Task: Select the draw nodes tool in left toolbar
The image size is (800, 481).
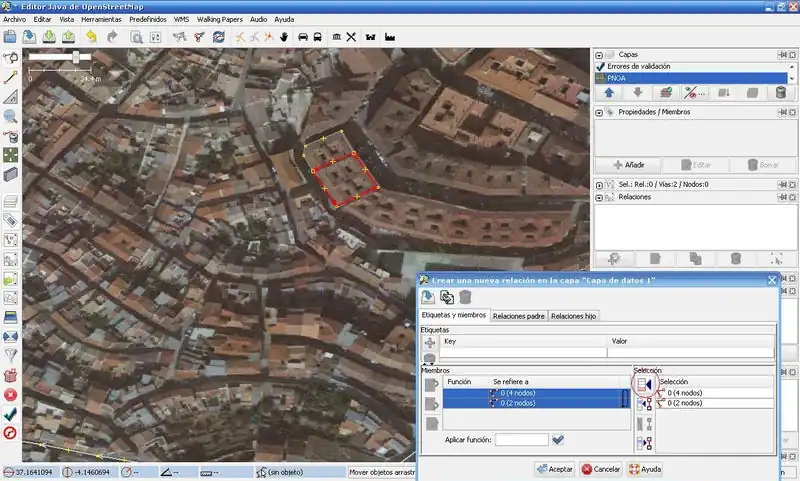Action: [11, 76]
